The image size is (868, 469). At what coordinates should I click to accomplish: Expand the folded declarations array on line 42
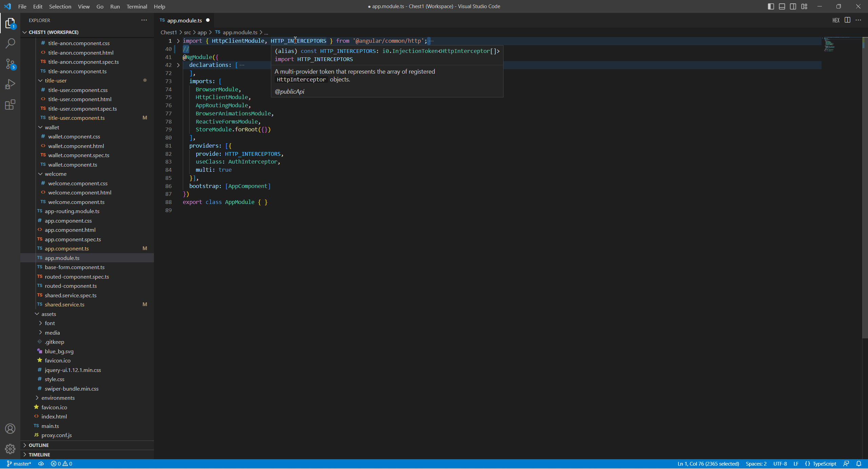(178, 65)
